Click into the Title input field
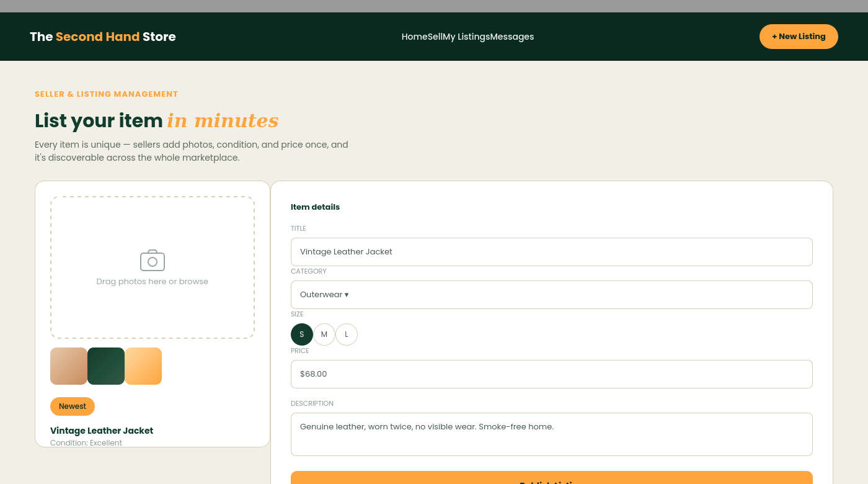Image resolution: width=868 pixels, height=484 pixels. [552, 252]
